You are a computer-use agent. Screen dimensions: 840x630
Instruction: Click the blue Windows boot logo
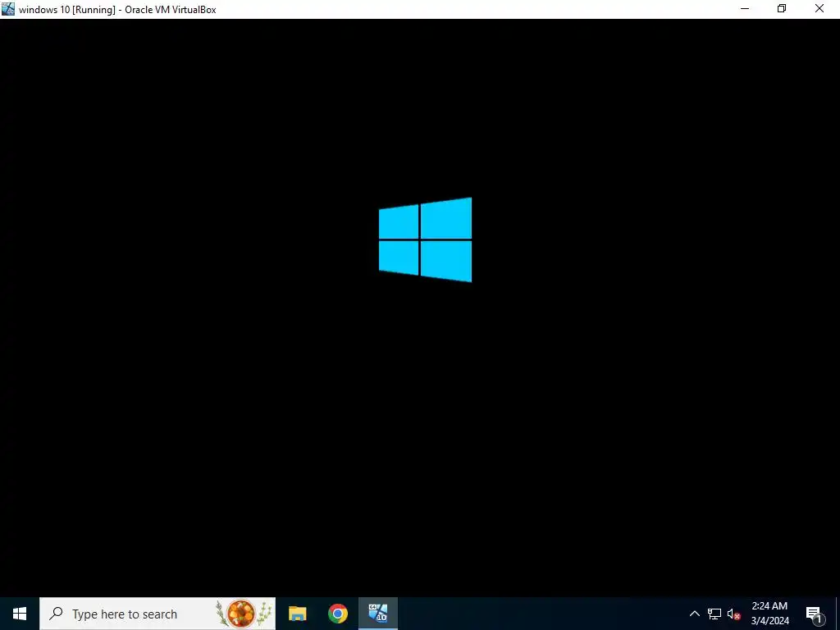pos(426,240)
